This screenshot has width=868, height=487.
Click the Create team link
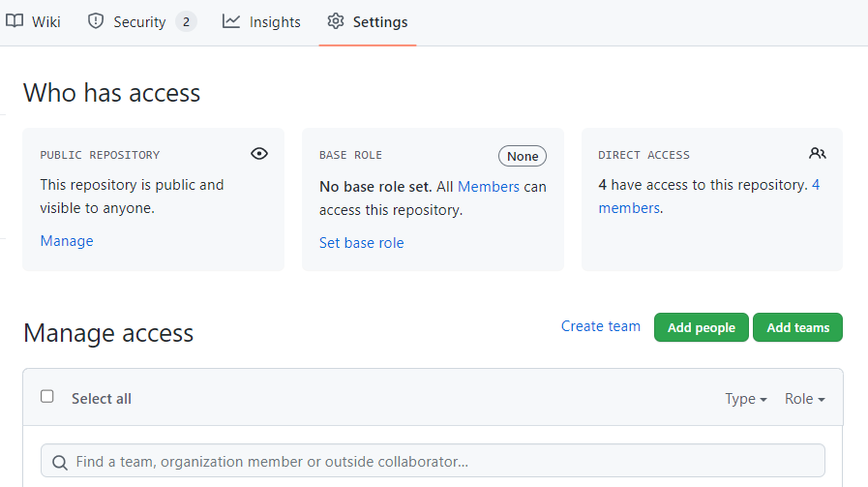pyautogui.click(x=600, y=326)
